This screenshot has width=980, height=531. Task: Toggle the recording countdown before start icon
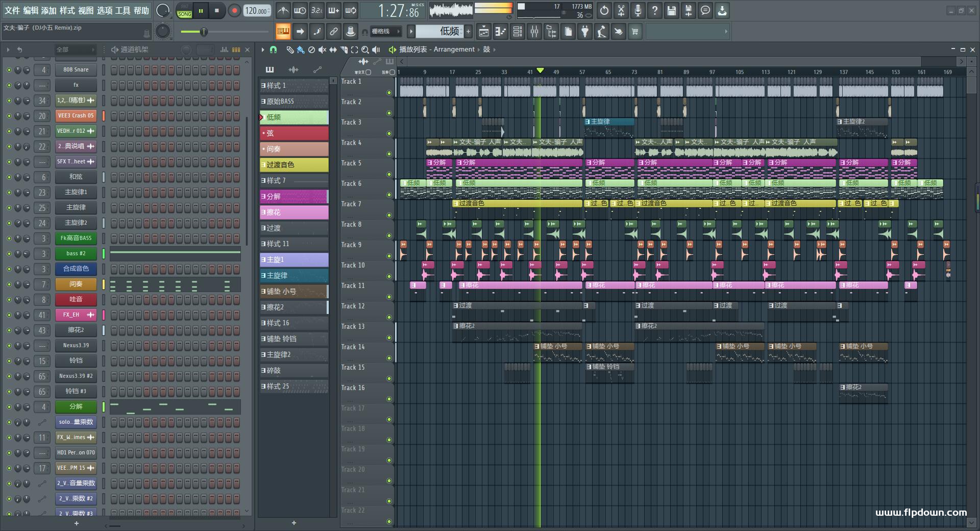click(316, 10)
